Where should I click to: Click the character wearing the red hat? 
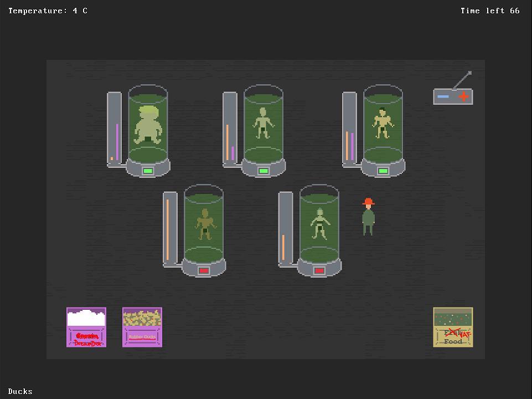368,217
